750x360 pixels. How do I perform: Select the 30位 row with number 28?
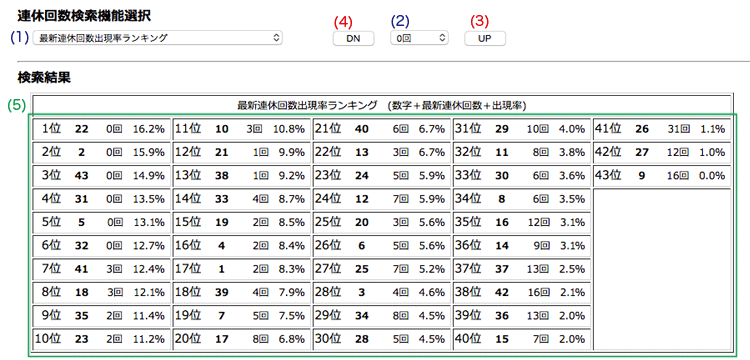click(x=382, y=339)
